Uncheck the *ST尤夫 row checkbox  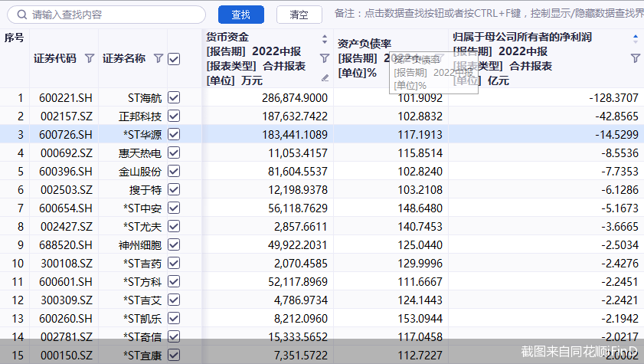pyautogui.click(x=174, y=226)
